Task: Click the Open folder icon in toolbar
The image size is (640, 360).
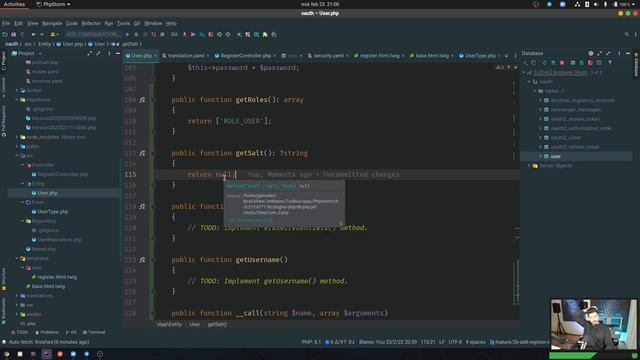Action: coord(5,34)
